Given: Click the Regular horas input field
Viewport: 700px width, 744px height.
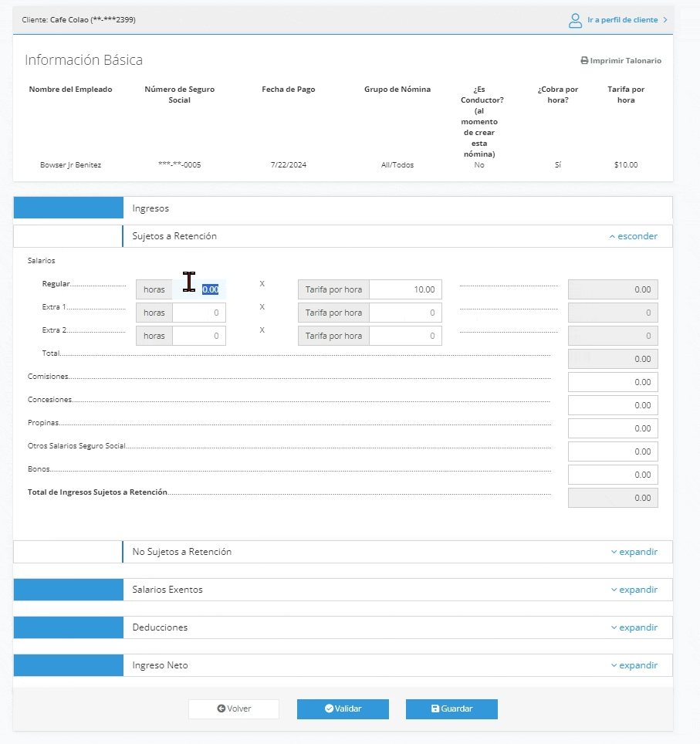Looking at the screenshot, I should pyautogui.click(x=199, y=289).
